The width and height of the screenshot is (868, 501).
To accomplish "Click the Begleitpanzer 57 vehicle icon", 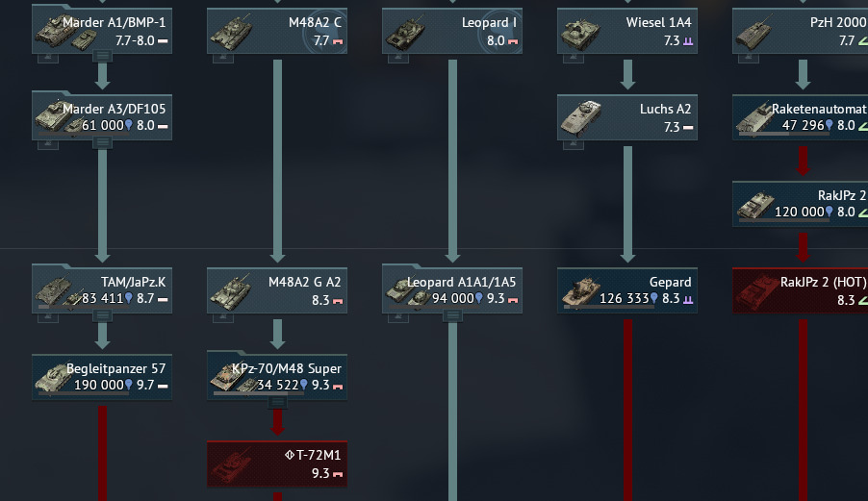I will (x=54, y=378).
